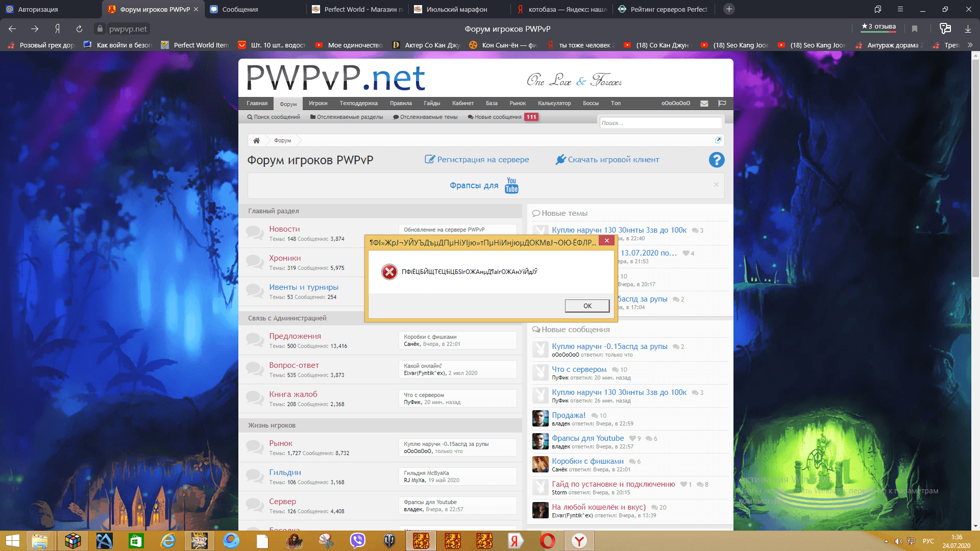Viewport: 980px width, 551px height.
Task: Dismiss the Франсы для YouTube banner
Action: [716, 185]
